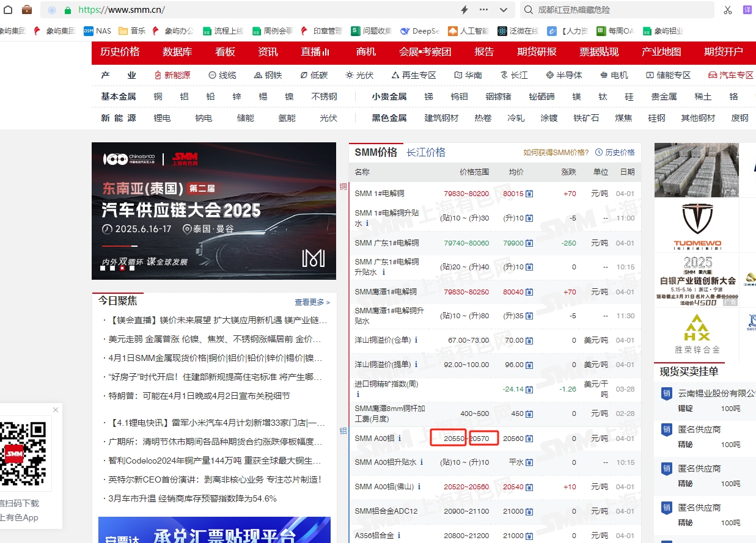Open the NAS bookmark in bookmarks bar
Viewport: 756px width, 543px height.
click(x=97, y=31)
